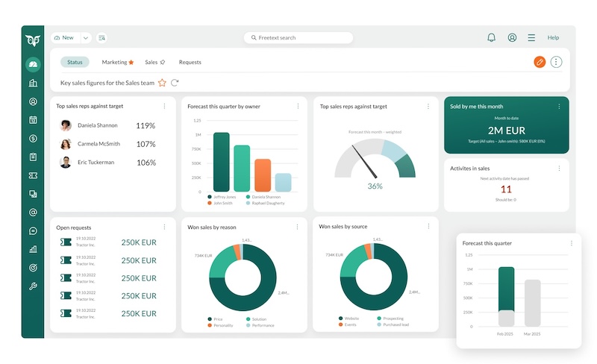Refresh the dashboard with the reload icon
Image resolution: width=597 pixels, height=364 pixels.
175,83
